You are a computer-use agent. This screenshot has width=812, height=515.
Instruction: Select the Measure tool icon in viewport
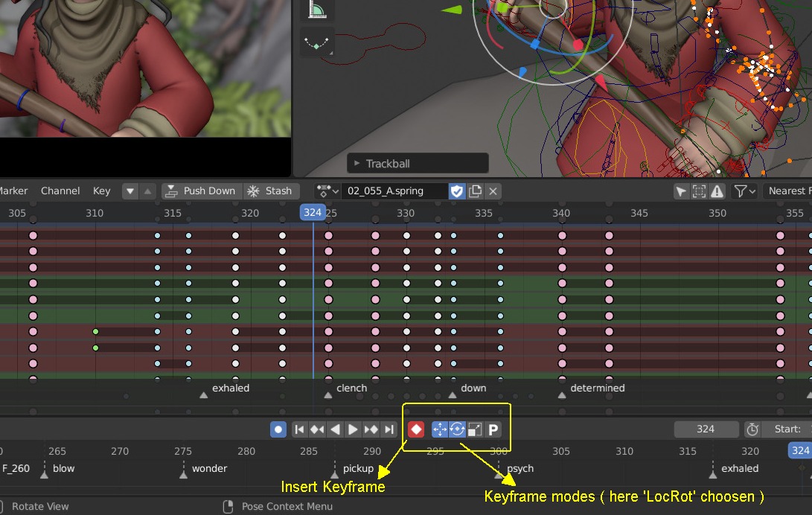317,9
